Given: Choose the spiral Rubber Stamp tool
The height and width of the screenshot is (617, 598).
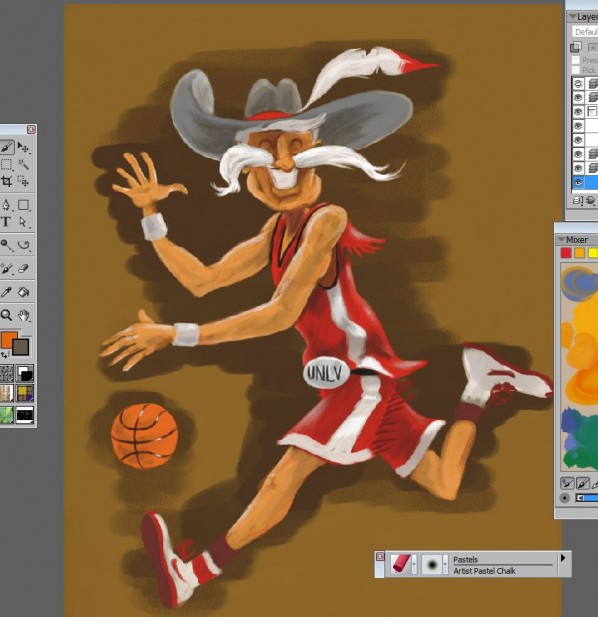Looking at the screenshot, I should pyautogui.click(x=24, y=245).
